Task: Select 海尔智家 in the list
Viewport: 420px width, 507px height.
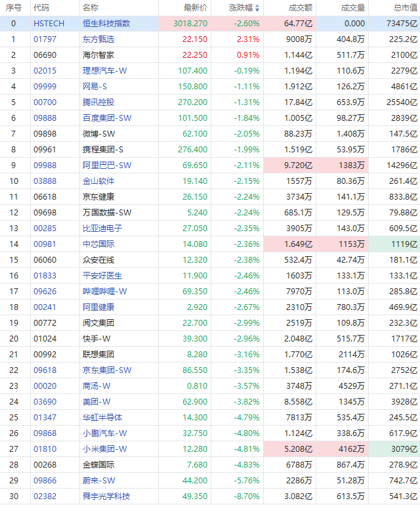Action: pyautogui.click(x=98, y=55)
